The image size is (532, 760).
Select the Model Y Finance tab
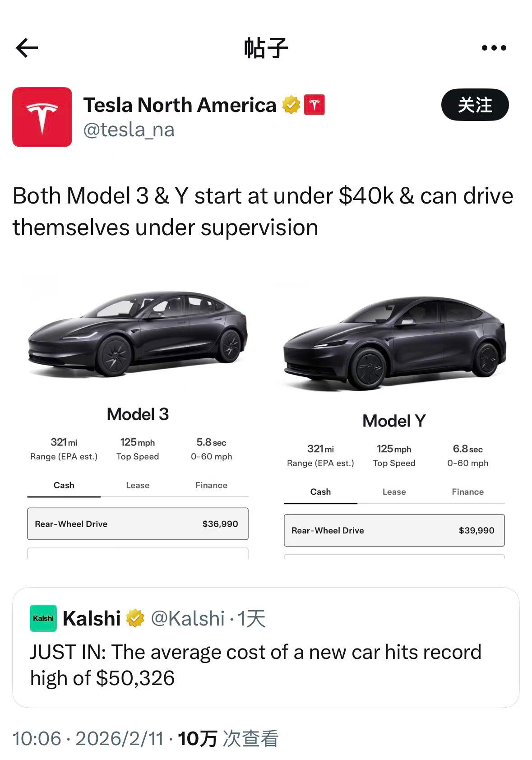click(x=467, y=492)
